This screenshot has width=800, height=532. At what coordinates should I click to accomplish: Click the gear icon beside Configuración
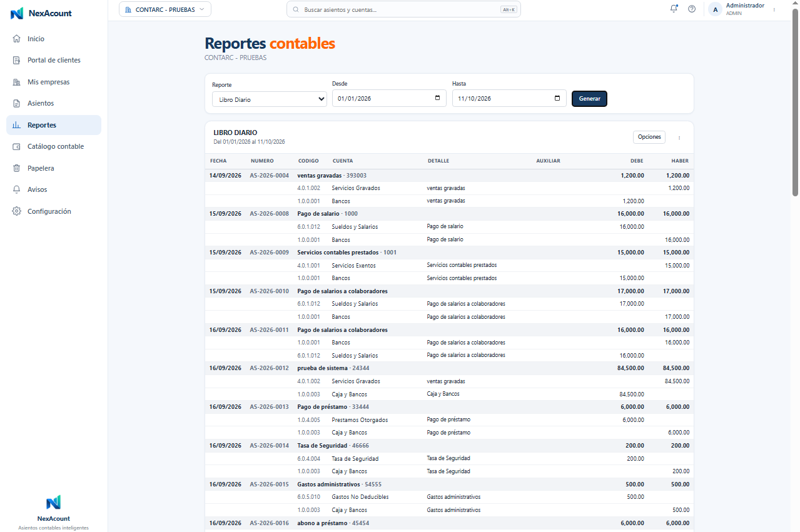click(17, 211)
